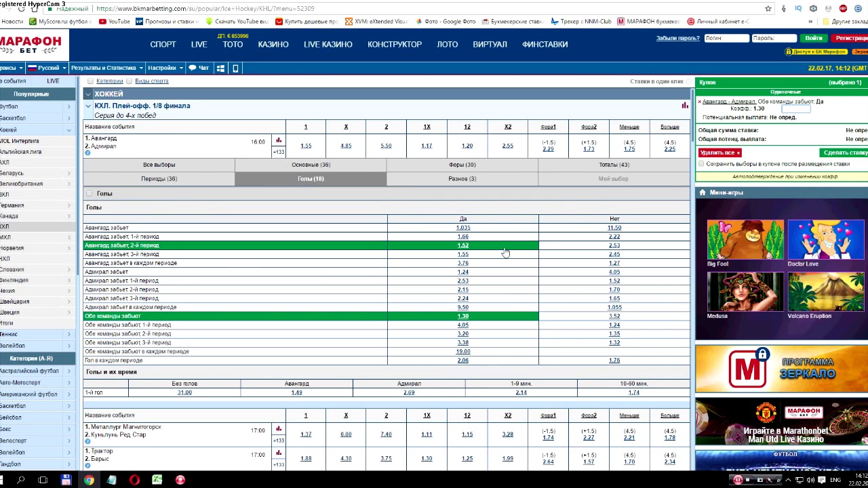Screen dimensions: 868x488
Task: Go to the СПОРТ main menu
Action: (163, 44)
